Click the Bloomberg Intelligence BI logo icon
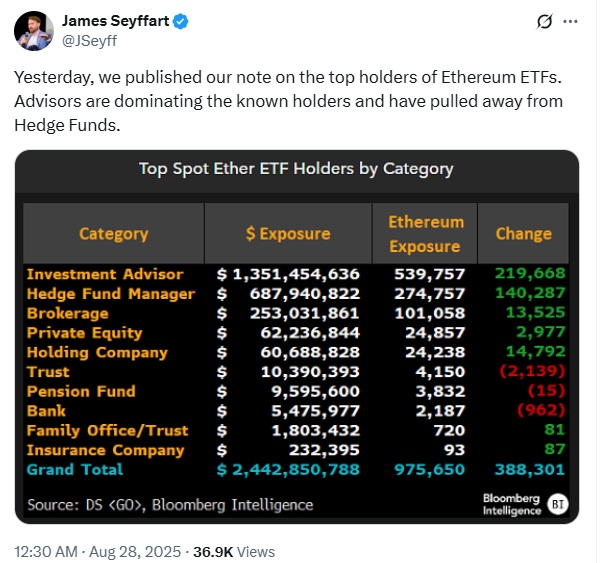 pyautogui.click(x=557, y=504)
